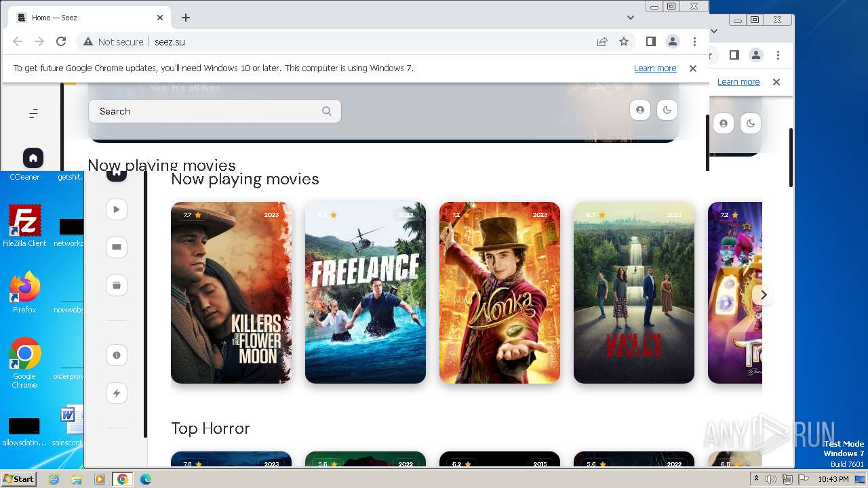Click the back window vertical scrollbar
Image resolution: width=868 pixels, height=488 pixels.
click(x=791, y=157)
